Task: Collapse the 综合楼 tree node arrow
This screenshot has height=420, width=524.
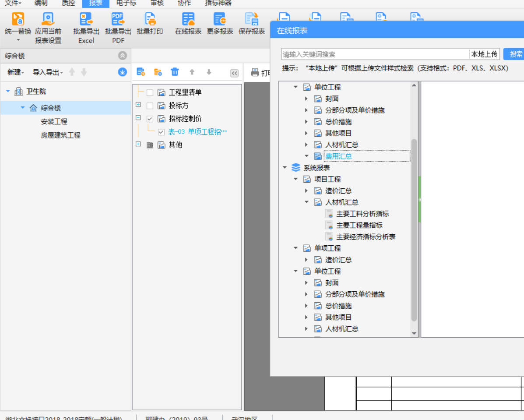Action: tap(23, 108)
